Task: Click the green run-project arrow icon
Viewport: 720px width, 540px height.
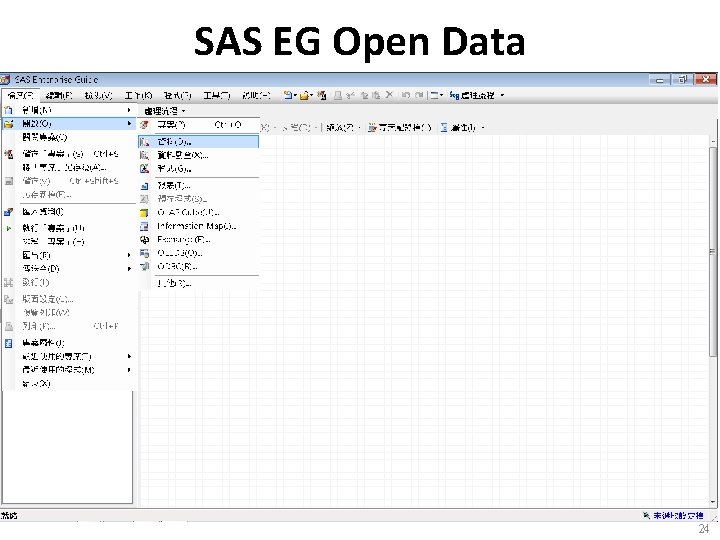Action: tap(8, 228)
